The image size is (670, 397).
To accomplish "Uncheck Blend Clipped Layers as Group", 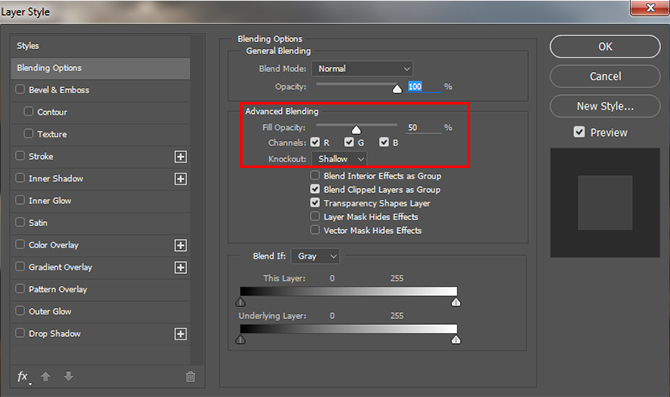I will 315,189.
